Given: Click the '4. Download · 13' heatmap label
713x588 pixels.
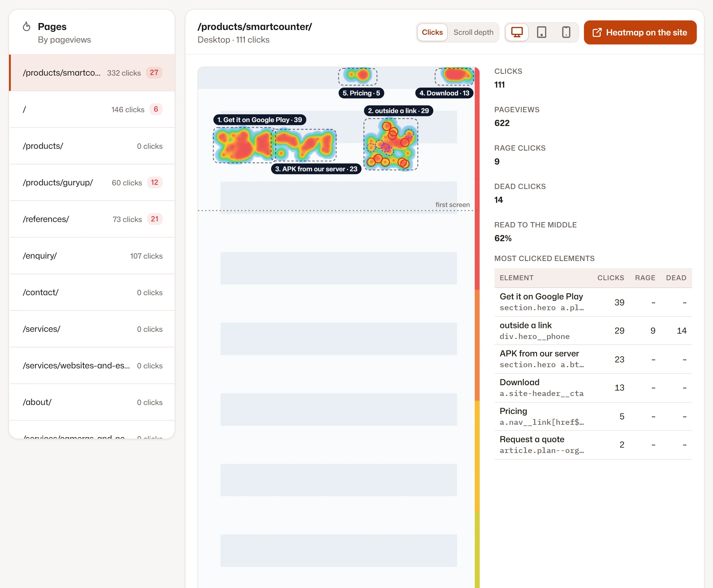Looking at the screenshot, I should [444, 93].
